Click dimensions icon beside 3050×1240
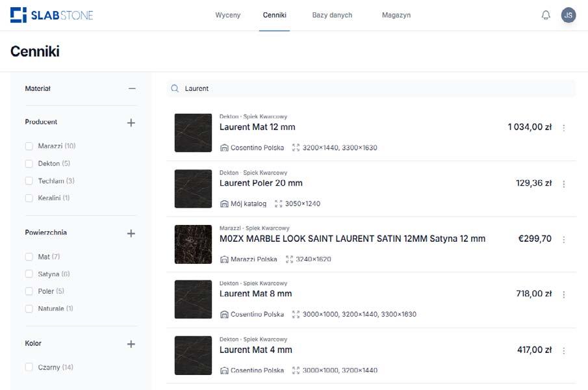This screenshot has width=588, height=390. tap(278, 203)
